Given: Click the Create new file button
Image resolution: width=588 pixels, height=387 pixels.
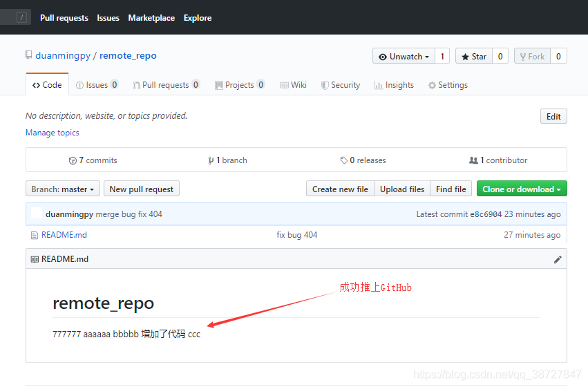Looking at the screenshot, I should pyautogui.click(x=340, y=189).
